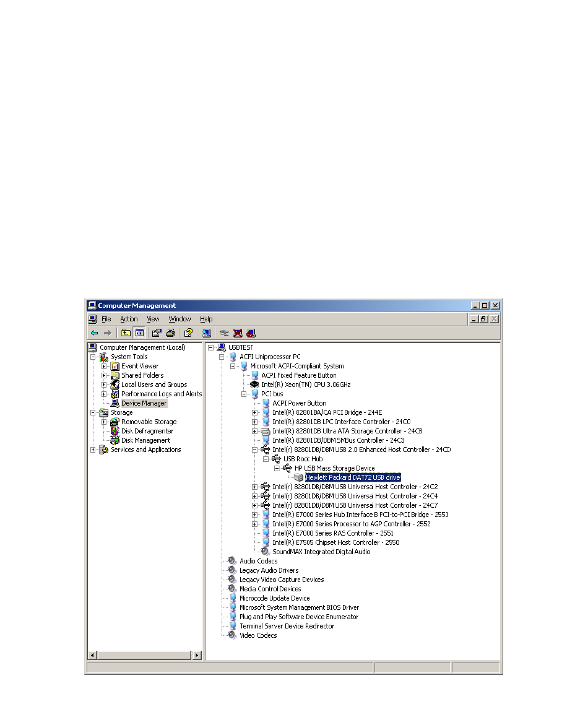The image size is (588, 717).
Task: Toggle the Show/Hide Console Tree button
Action: click(139, 332)
